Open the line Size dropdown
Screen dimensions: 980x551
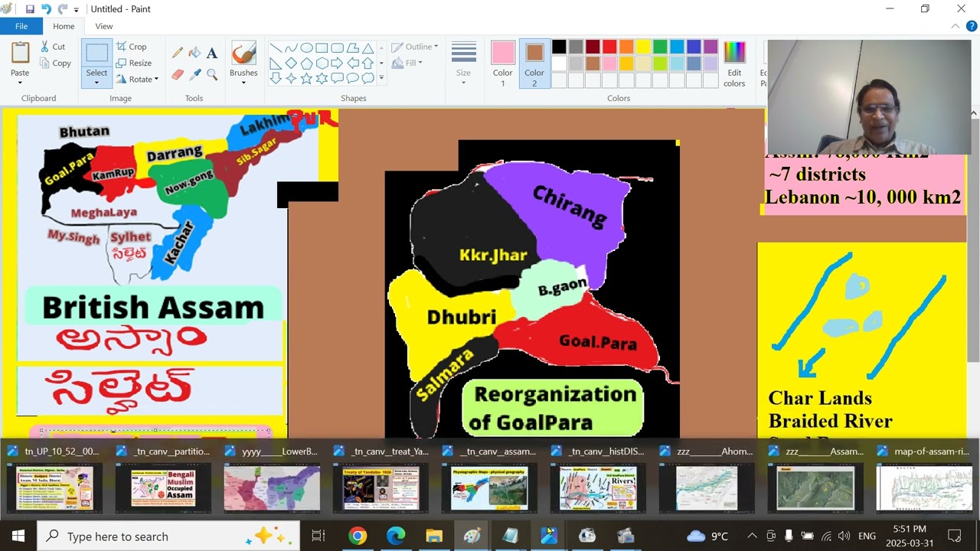tap(464, 64)
